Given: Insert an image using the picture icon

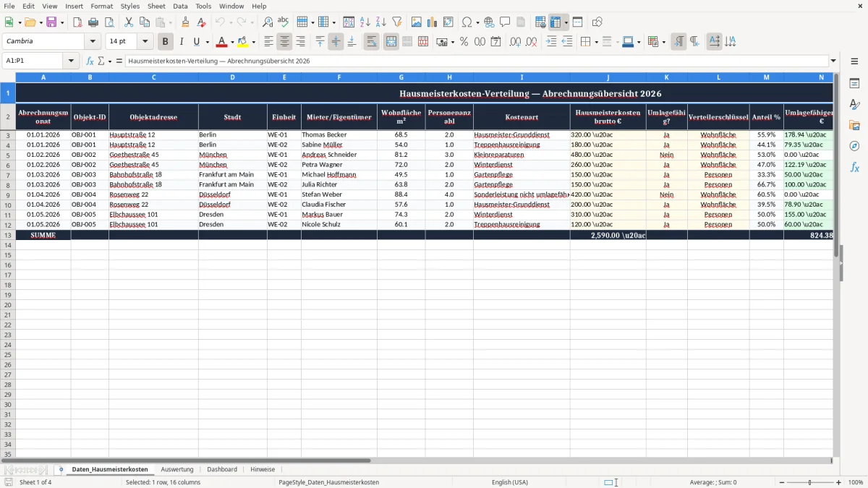Looking at the screenshot, I should coord(416,22).
